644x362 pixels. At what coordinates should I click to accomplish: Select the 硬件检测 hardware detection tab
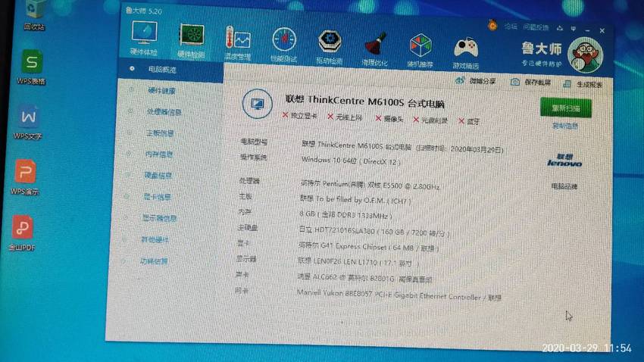191,41
